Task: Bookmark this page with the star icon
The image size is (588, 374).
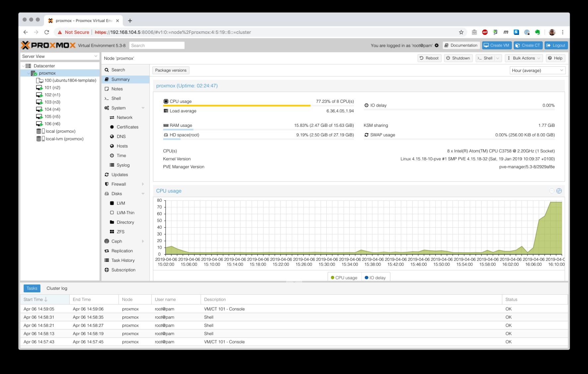Action: [461, 32]
